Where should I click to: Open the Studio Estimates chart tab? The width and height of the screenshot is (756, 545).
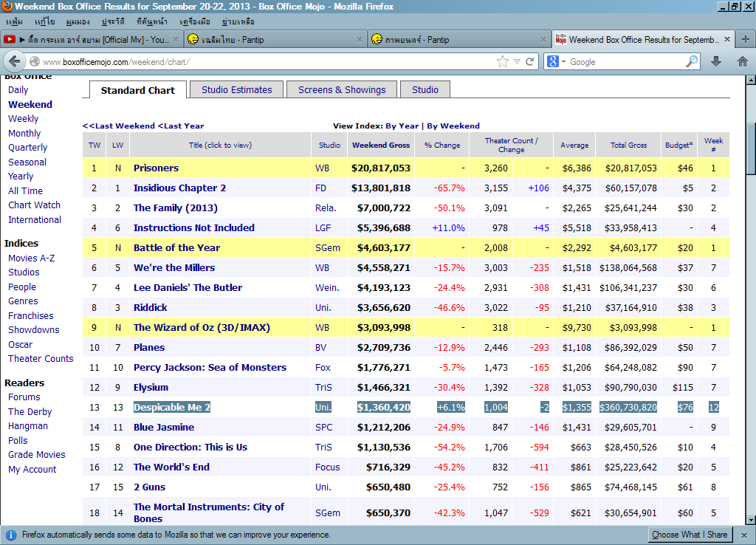[237, 89]
